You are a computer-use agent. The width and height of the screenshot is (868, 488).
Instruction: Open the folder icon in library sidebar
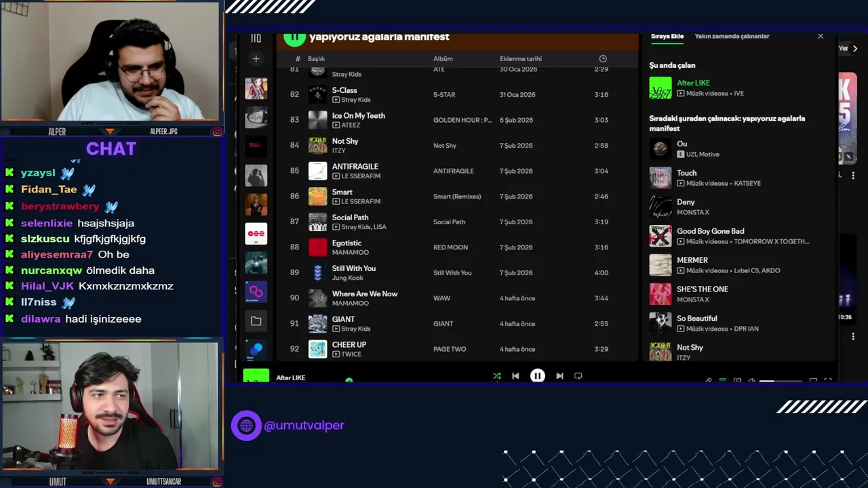(x=256, y=321)
